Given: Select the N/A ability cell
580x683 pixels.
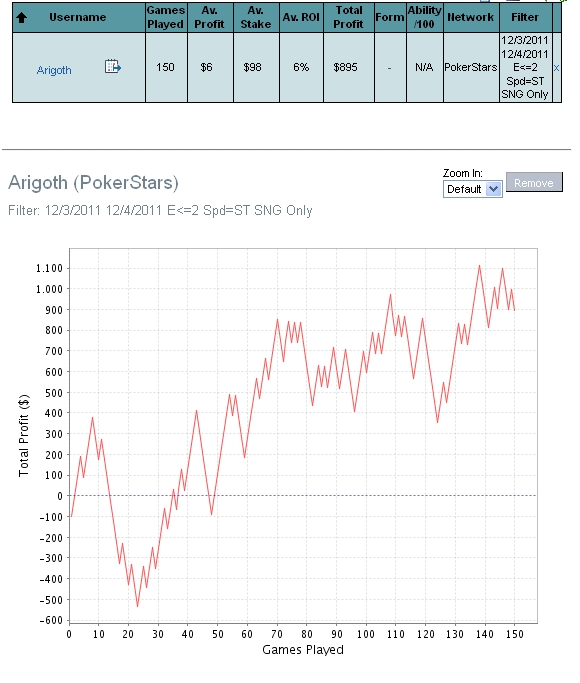Looking at the screenshot, I should click(425, 68).
